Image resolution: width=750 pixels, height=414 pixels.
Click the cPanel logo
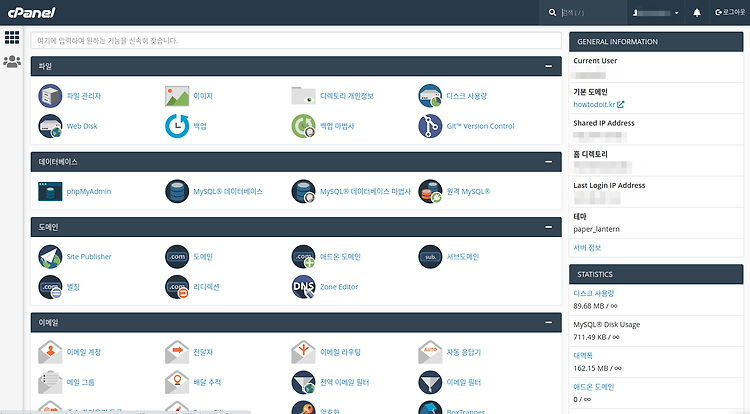[32, 12]
